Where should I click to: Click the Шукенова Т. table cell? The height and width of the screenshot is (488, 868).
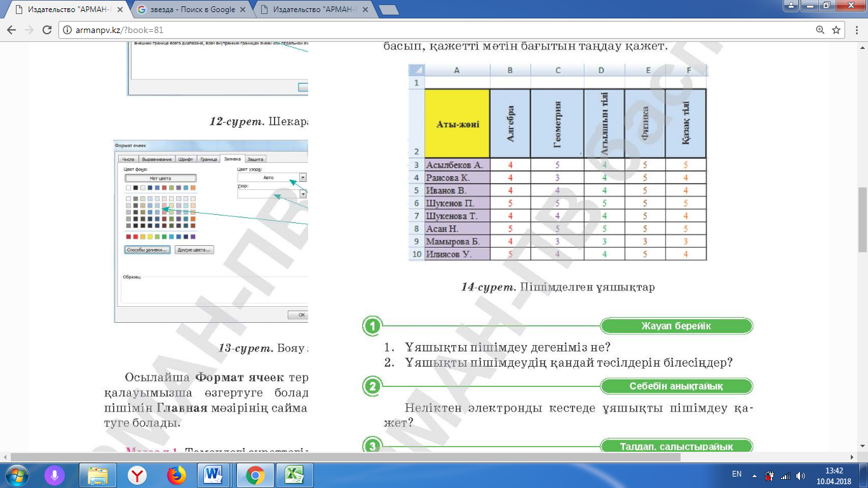(x=458, y=215)
